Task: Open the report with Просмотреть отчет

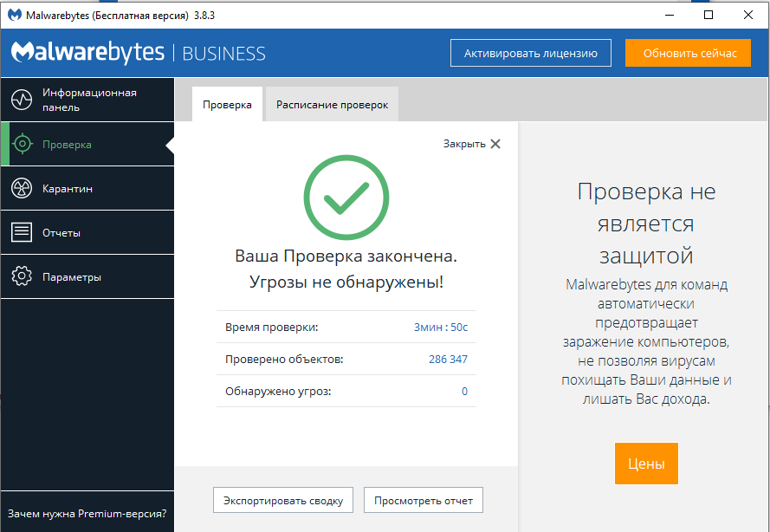Action: pos(424,500)
